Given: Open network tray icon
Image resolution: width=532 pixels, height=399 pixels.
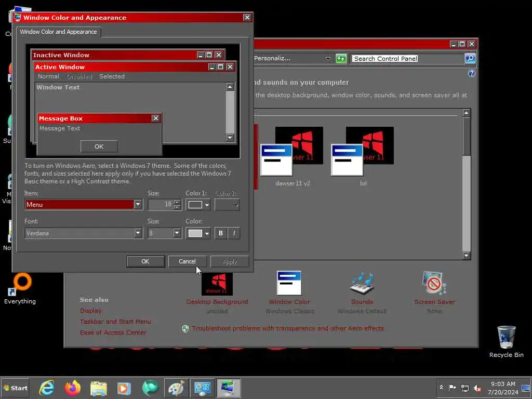Looking at the screenshot, I should (x=465, y=388).
